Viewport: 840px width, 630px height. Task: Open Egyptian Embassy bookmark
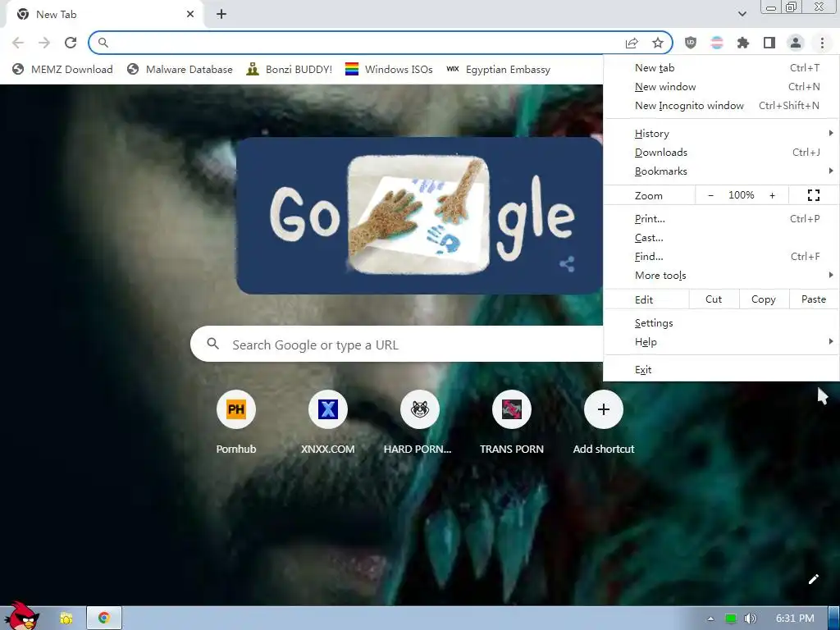coord(498,69)
